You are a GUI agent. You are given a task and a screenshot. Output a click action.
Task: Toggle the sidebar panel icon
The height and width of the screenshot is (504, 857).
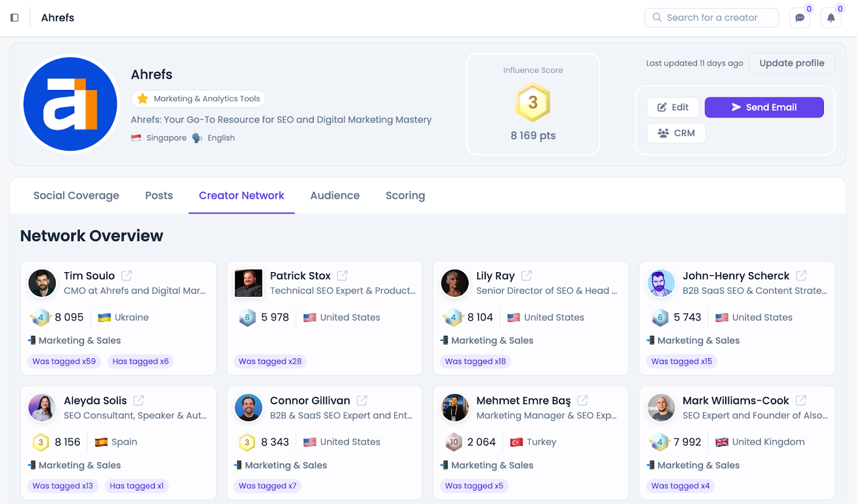click(14, 18)
